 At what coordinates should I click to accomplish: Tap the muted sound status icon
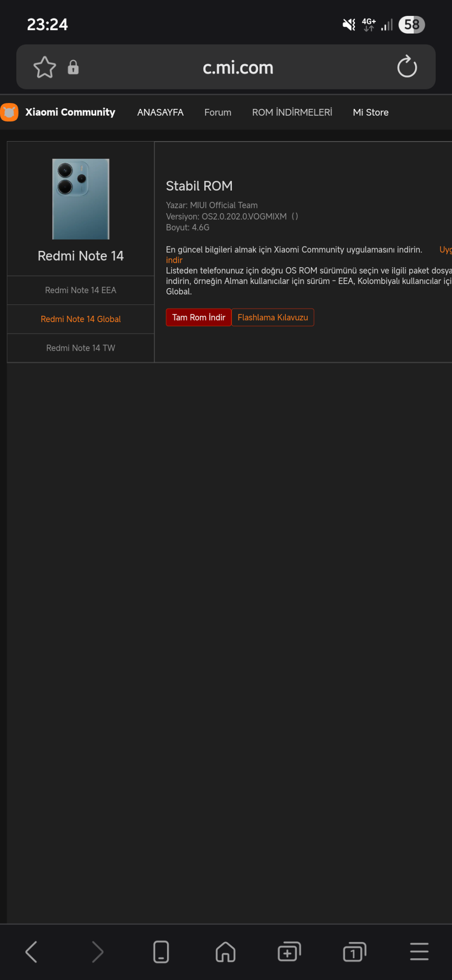(349, 24)
